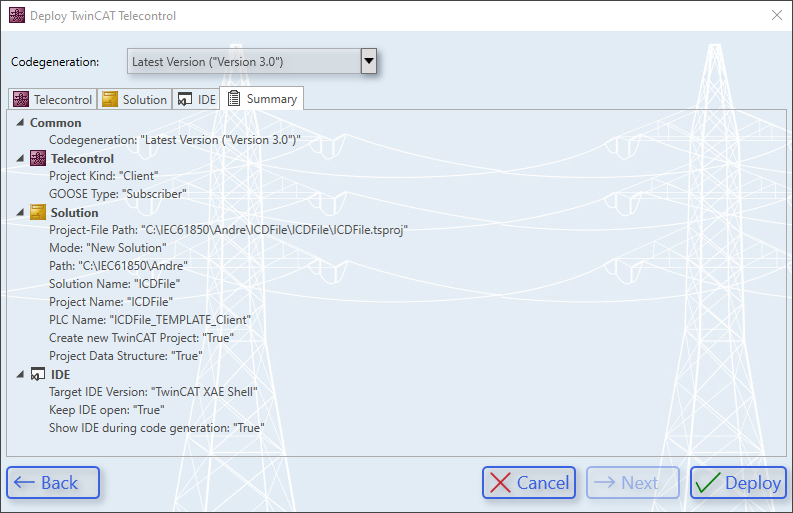The width and height of the screenshot is (793, 513).
Task: Start deployment with the Deploy button
Action: (x=738, y=483)
